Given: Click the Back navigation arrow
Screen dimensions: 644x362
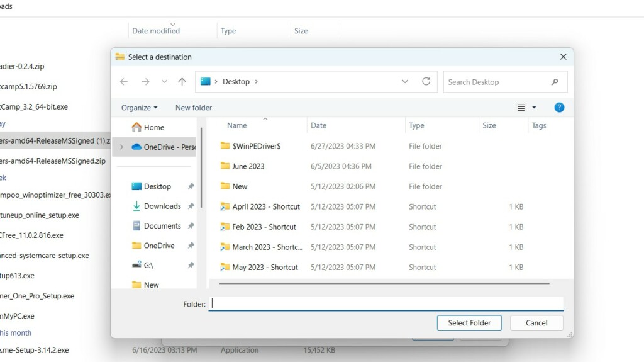Looking at the screenshot, I should click(124, 82).
